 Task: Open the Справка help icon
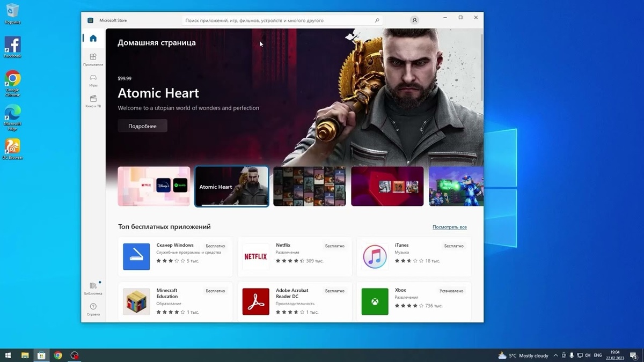tap(93, 309)
